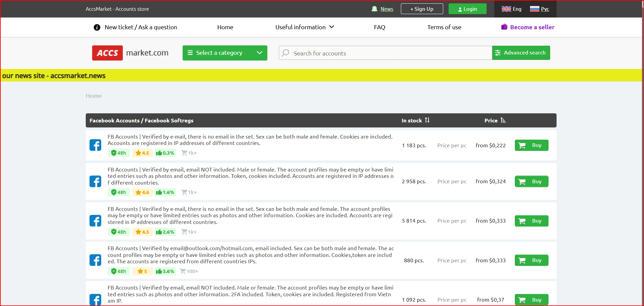Focus the Search for accounts field
This screenshot has height=306, width=644.
click(x=387, y=53)
